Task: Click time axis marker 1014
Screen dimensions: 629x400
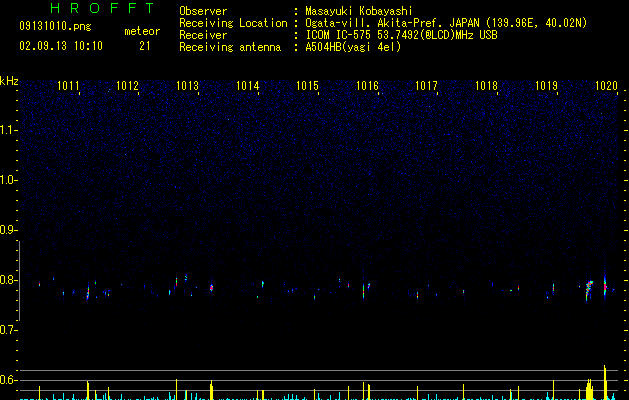Action: [248, 86]
